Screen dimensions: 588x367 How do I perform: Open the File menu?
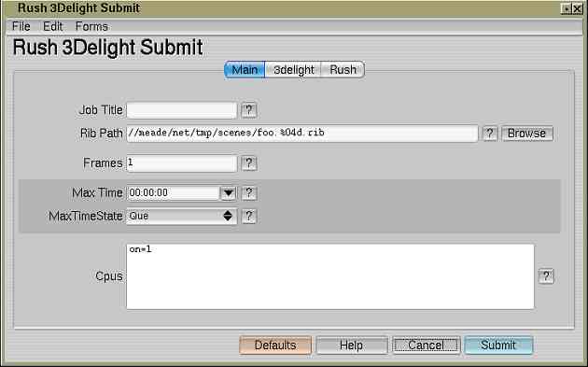coord(21,27)
